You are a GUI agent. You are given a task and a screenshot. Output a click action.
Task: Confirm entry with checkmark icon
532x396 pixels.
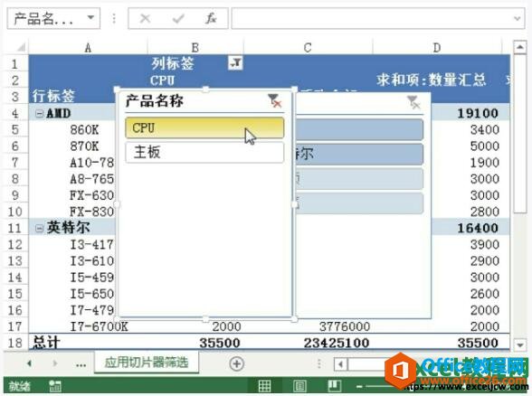pyautogui.click(x=177, y=18)
